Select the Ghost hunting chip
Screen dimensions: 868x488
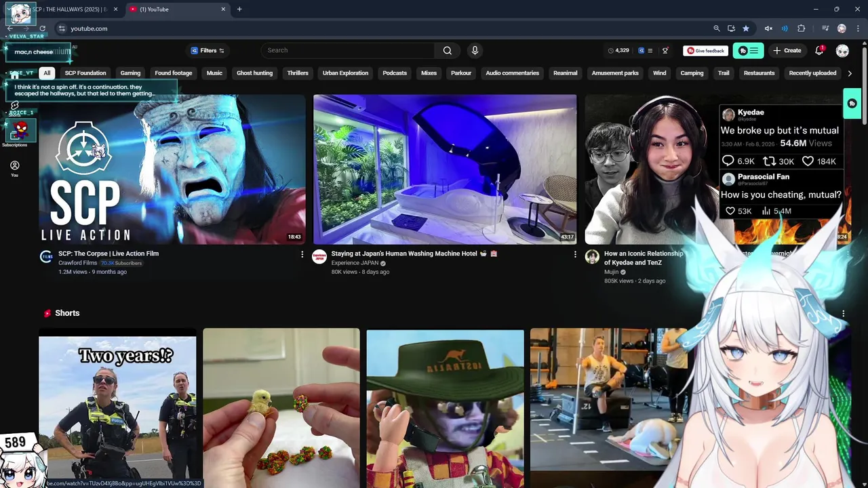(x=254, y=73)
